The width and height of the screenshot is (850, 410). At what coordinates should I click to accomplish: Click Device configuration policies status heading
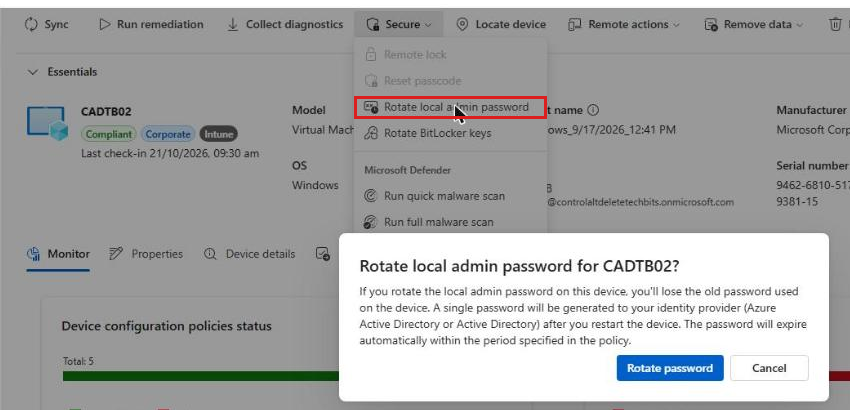pos(166,326)
